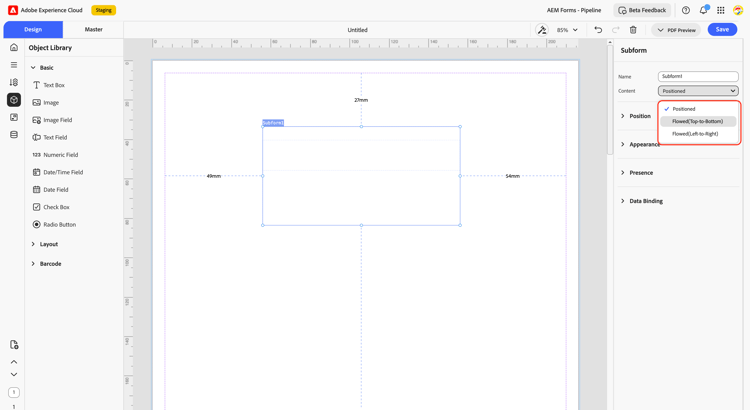The width and height of the screenshot is (750, 410).
Task: Select the Object Library cube icon
Action: [14, 100]
